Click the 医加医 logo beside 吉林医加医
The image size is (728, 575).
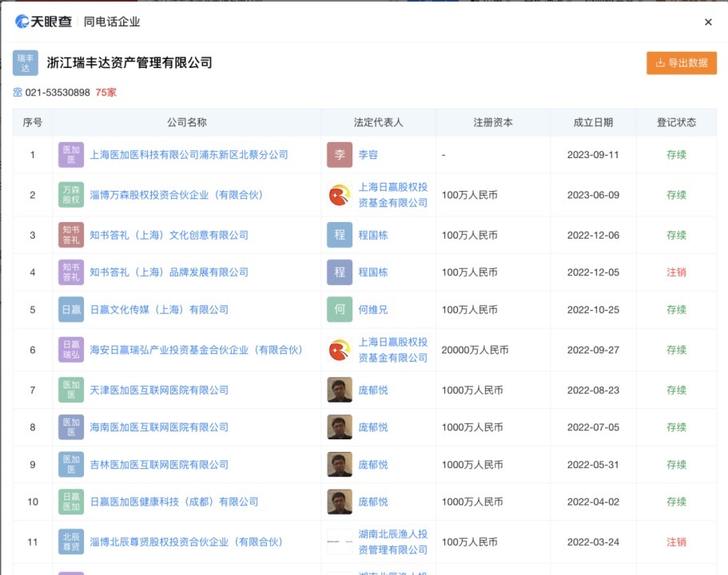(x=71, y=465)
